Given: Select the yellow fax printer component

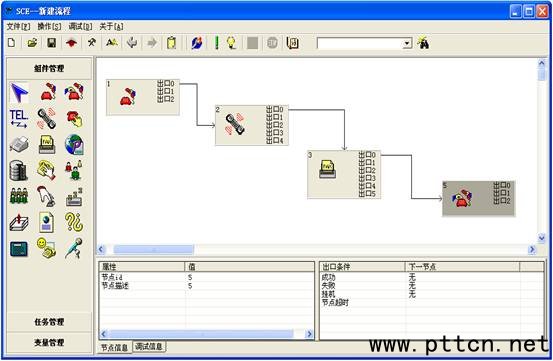Looking at the screenshot, I should click(x=47, y=145).
